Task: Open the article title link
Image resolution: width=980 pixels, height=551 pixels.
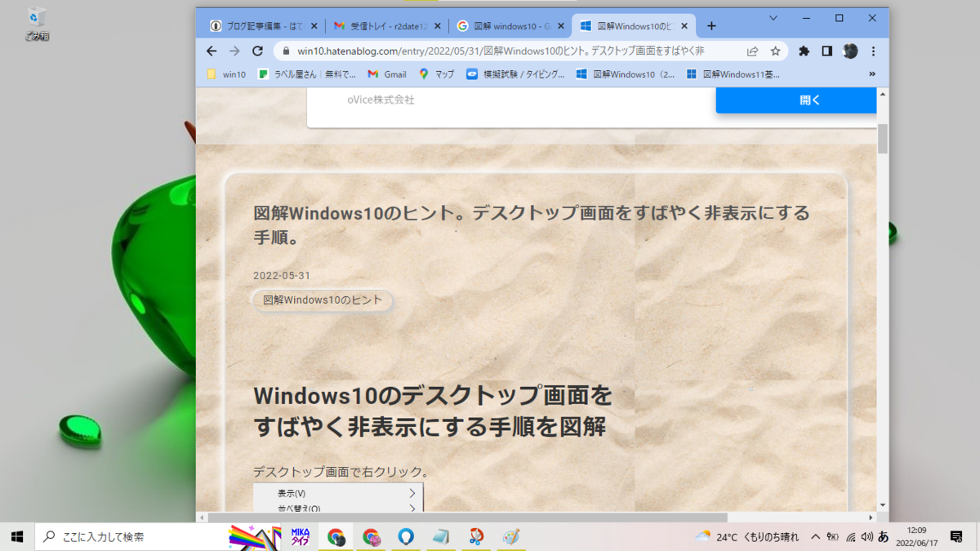Action: pos(532,224)
